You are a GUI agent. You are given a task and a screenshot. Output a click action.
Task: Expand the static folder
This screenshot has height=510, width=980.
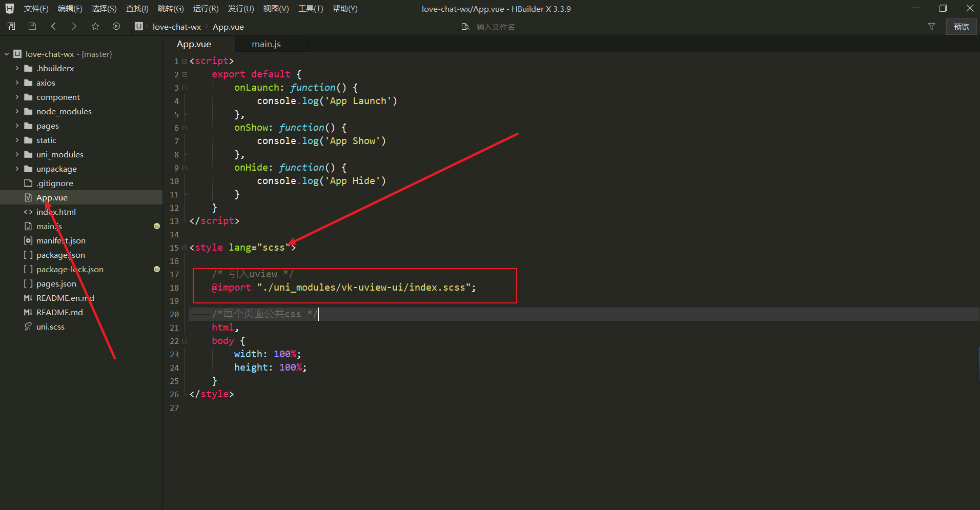(17, 140)
